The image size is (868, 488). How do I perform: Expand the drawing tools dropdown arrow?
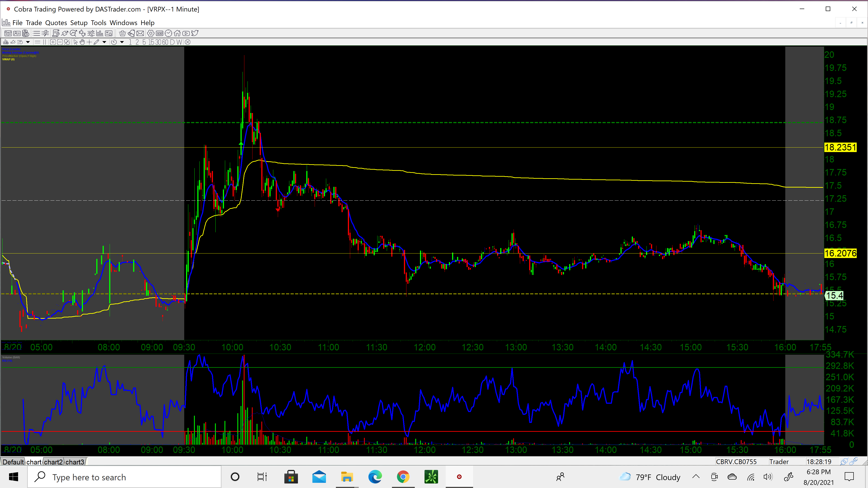(104, 42)
